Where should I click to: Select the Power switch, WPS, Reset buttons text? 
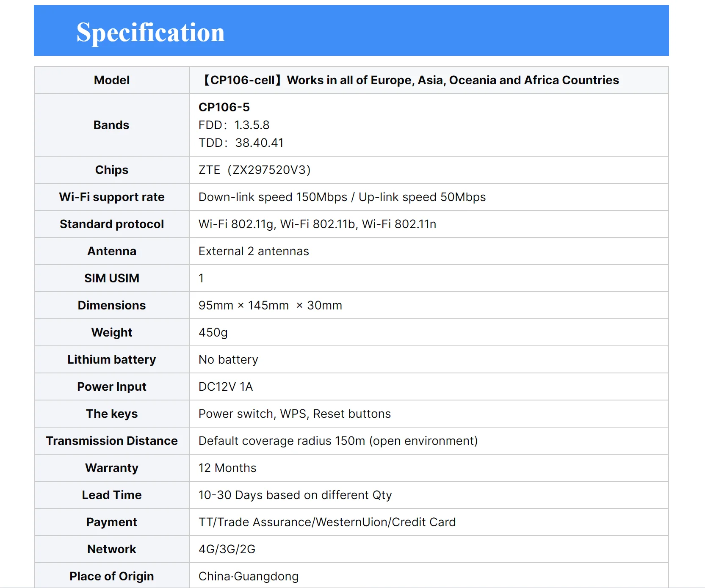click(x=295, y=414)
